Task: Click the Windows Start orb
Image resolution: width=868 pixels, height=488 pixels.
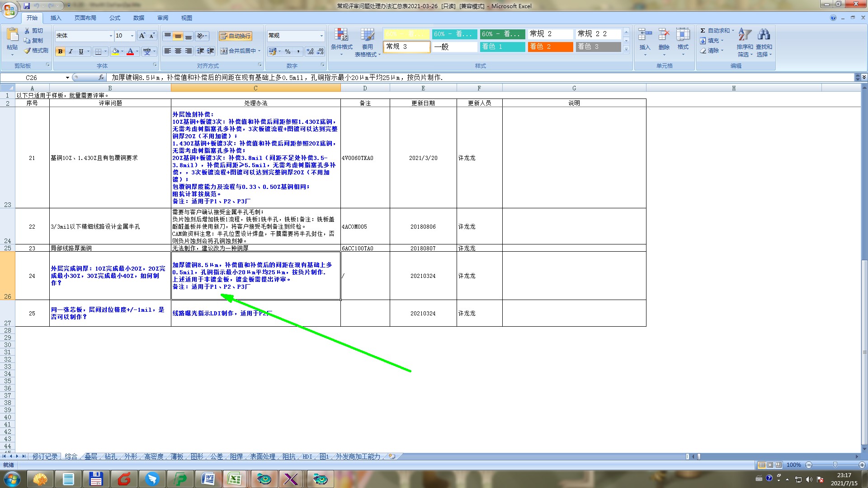Action: click(12, 479)
